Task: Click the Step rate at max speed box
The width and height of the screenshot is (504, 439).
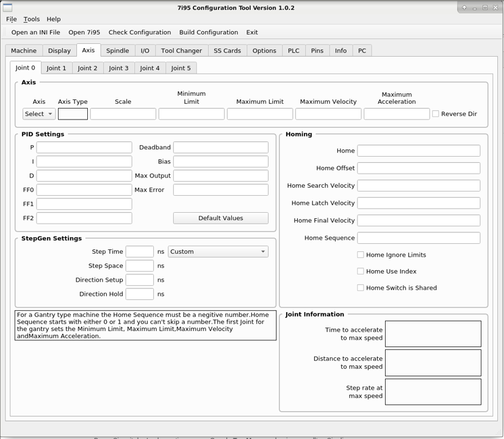Action: [x=433, y=392]
